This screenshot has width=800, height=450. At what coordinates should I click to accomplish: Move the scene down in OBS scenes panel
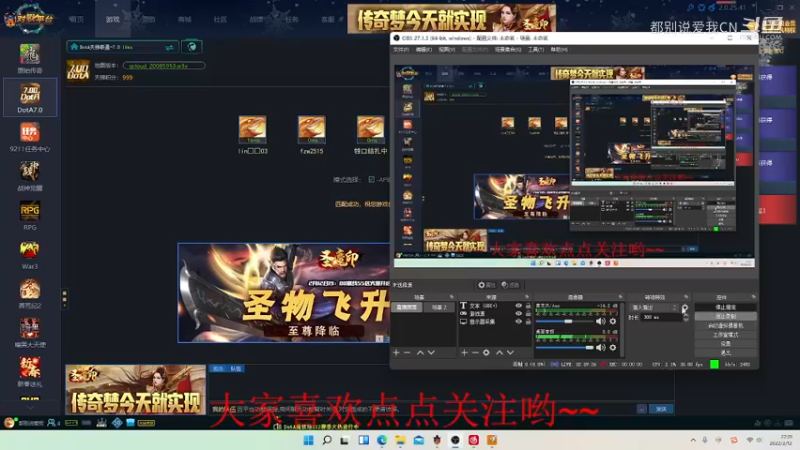432,353
